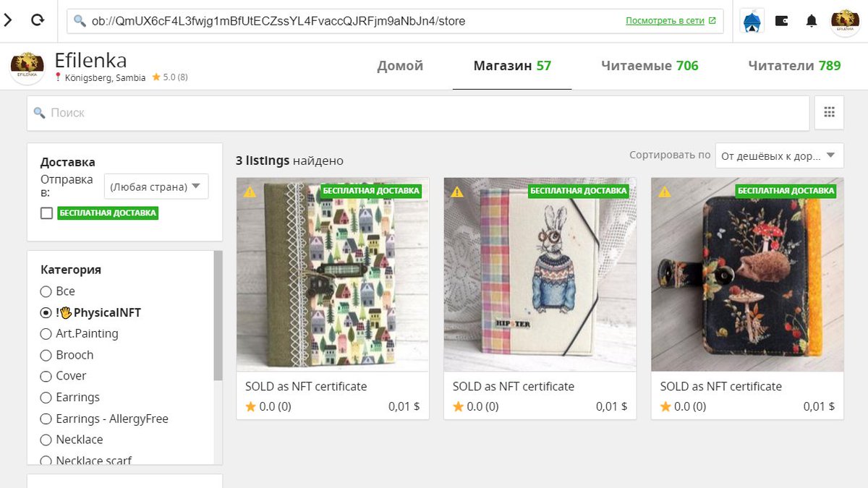Click the red location pin icon
868x488 pixels.
click(x=58, y=77)
